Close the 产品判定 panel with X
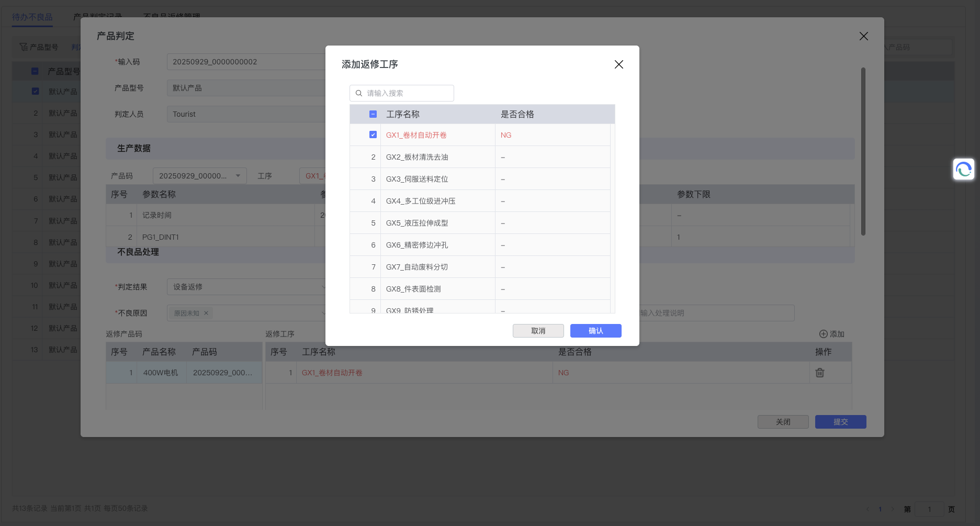 pos(863,36)
